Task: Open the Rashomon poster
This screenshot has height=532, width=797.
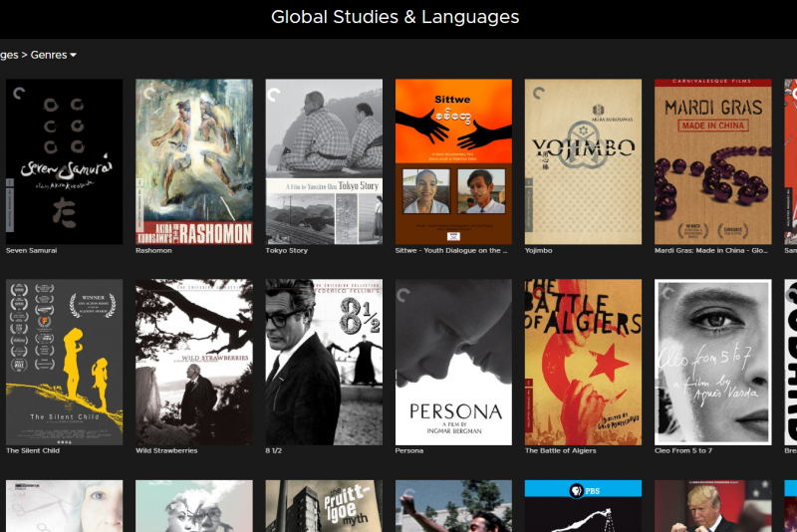Action: [194, 161]
